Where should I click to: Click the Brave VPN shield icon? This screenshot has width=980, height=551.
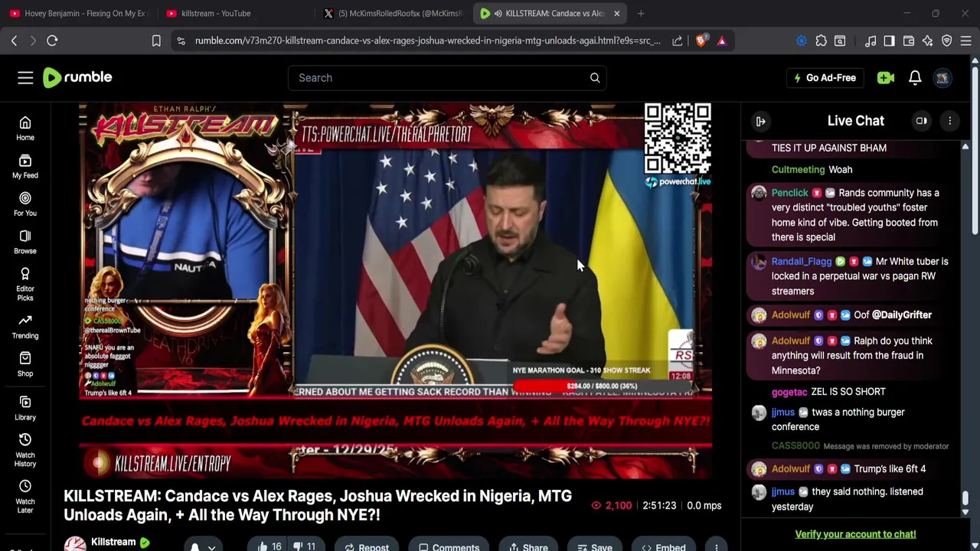click(x=947, y=41)
